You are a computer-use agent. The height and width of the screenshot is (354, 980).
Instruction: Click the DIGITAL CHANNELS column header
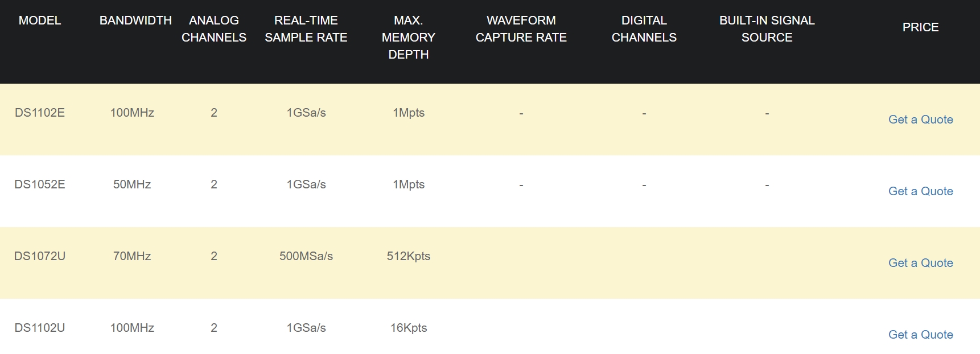(644, 29)
